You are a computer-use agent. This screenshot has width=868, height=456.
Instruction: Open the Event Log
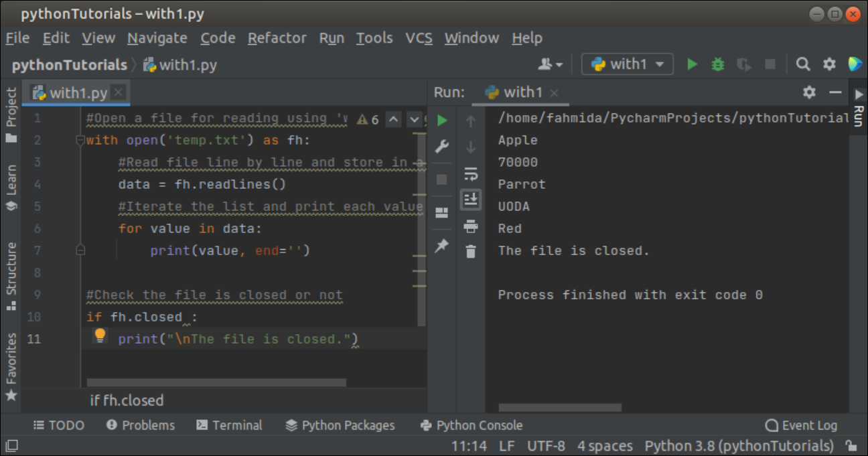802,425
